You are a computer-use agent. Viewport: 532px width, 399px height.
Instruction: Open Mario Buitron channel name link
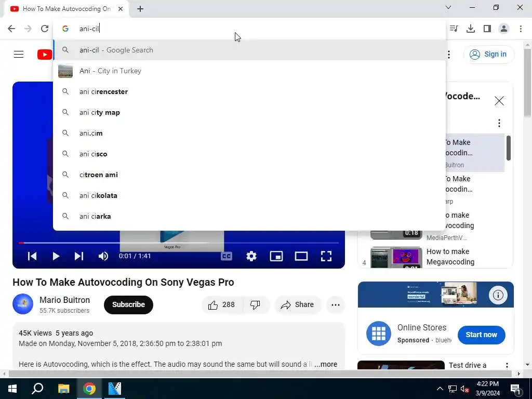(x=65, y=300)
